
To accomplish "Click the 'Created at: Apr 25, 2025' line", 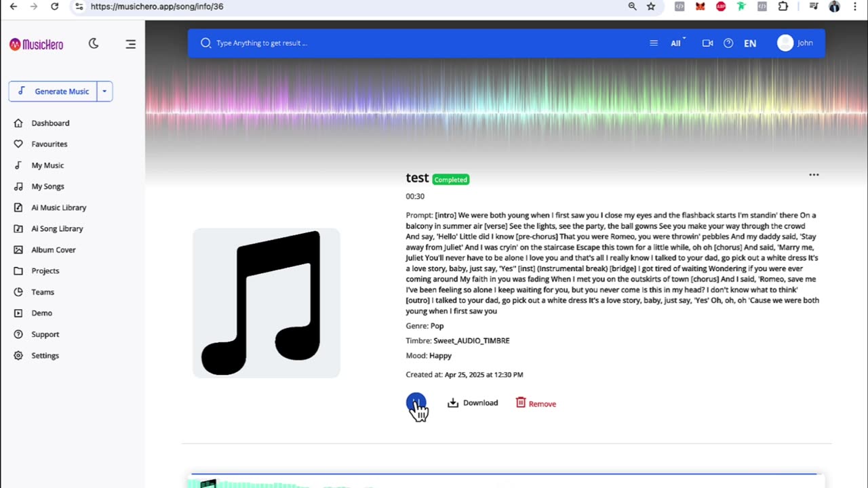I will pos(465,375).
